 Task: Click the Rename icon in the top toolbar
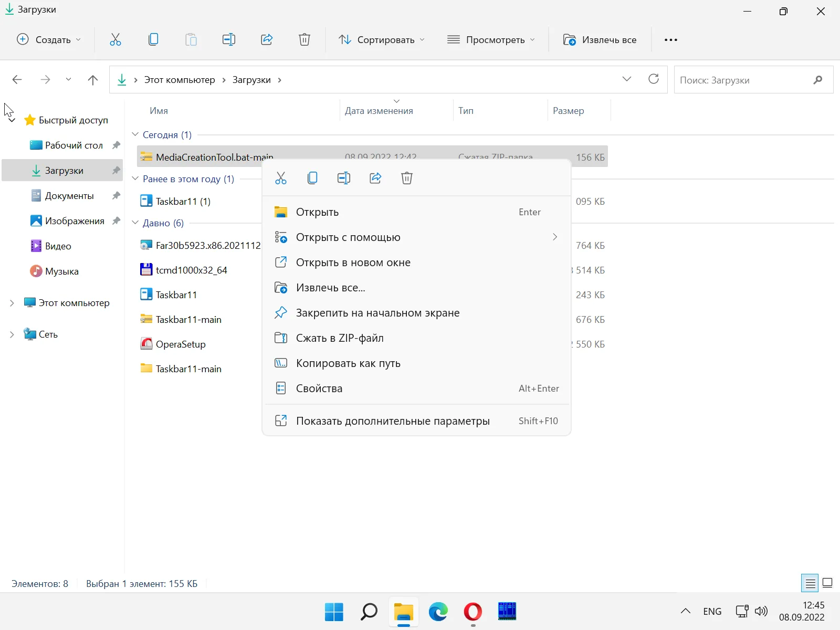(x=229, y=40)
